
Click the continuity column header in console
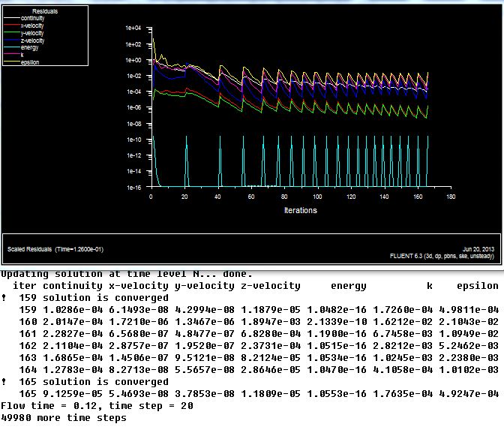click(x=72, y=286)
